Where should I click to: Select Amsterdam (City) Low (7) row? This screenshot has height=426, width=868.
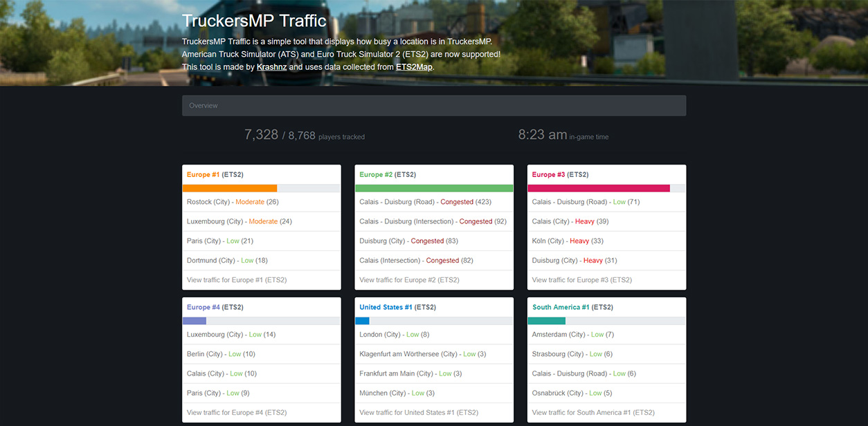[x=607, y=334]
